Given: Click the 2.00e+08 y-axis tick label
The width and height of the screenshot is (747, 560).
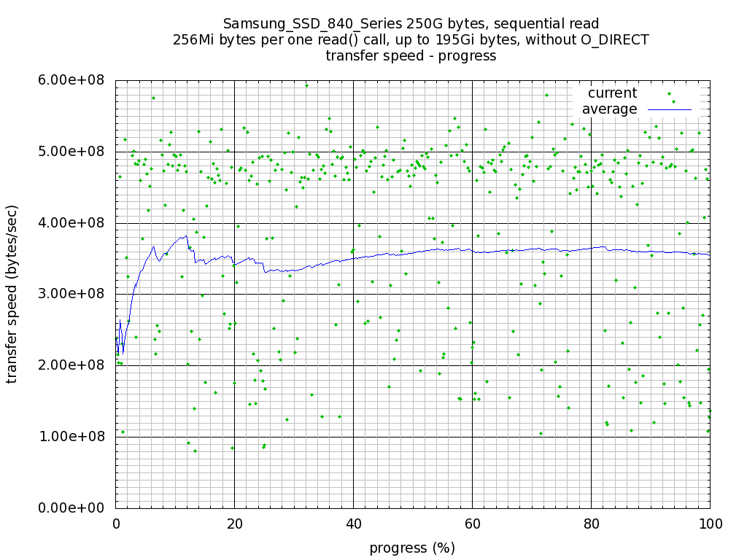Looking at the screenshot, I should 71,365.
